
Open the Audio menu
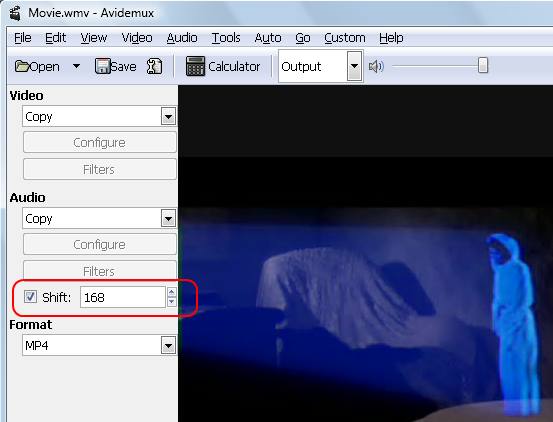pos(182,38)
